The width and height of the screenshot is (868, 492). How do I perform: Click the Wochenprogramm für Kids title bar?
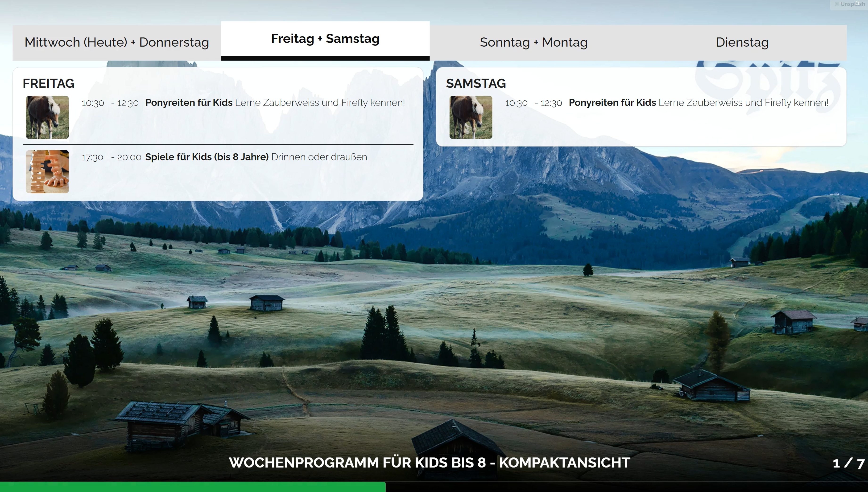click(x=430, y=463)
